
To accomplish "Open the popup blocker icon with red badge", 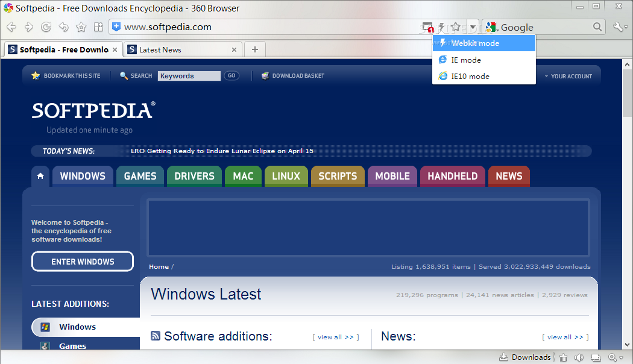I will [x=427, y=27].
